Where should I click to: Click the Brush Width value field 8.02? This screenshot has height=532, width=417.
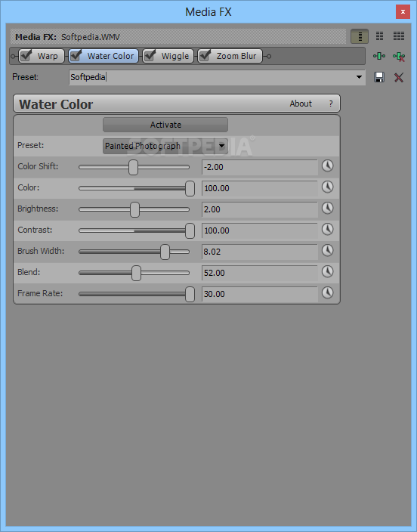[260, 252]
